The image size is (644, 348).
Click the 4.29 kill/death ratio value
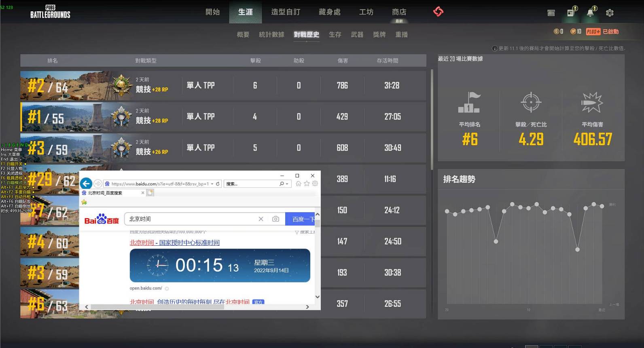pos(531,139)
